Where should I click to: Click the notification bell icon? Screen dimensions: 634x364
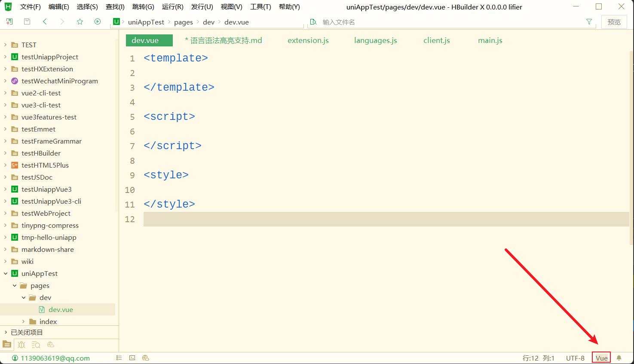click(619, 358)
